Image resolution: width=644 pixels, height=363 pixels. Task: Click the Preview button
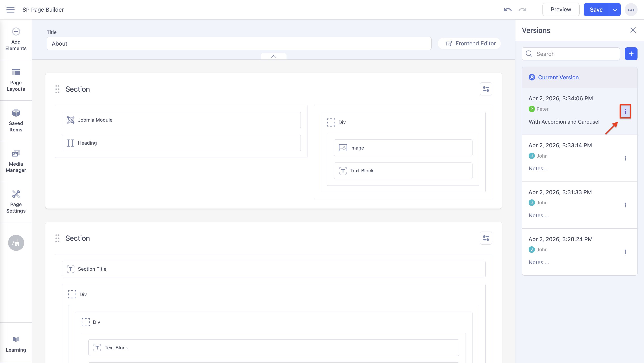(561, 10)
